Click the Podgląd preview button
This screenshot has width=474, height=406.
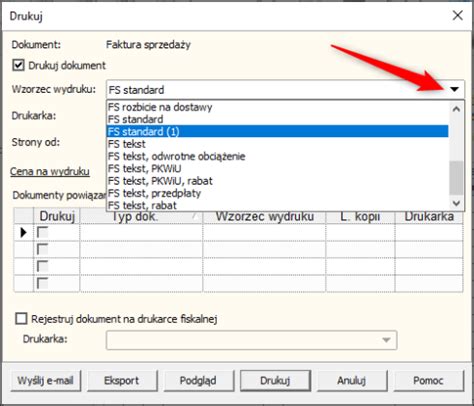[x=199, y=380]
